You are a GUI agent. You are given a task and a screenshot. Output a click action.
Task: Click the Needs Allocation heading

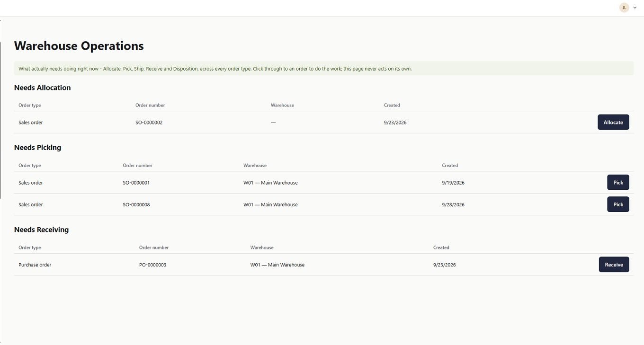[x=43, y=88]
